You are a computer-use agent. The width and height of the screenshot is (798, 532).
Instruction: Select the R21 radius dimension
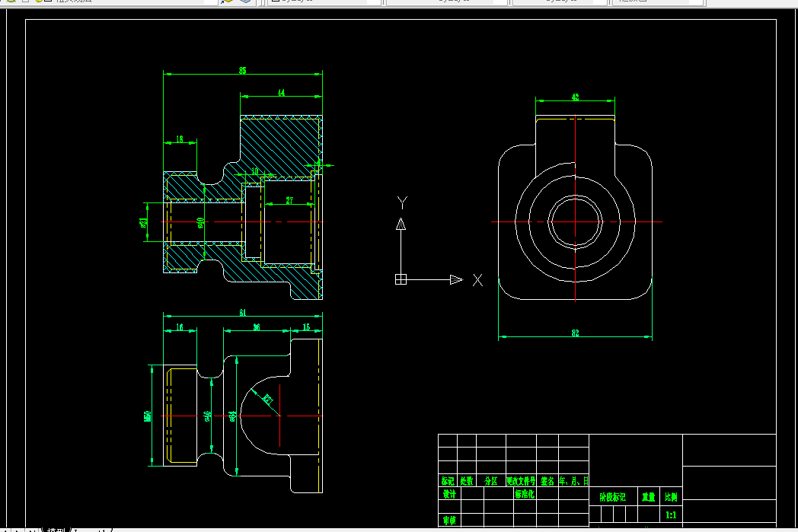268,400
